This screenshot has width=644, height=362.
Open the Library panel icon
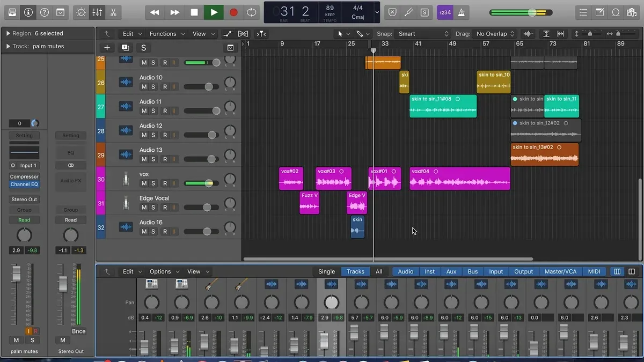[12, 12]
